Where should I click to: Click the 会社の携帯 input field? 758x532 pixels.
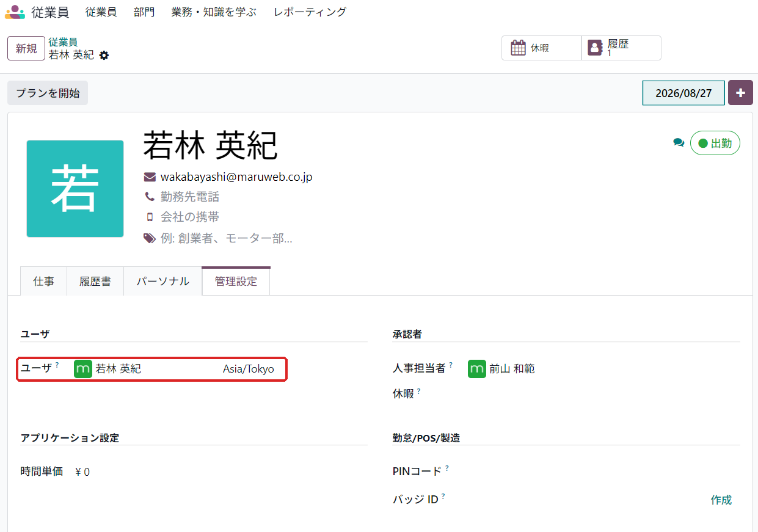coord(190,217)
